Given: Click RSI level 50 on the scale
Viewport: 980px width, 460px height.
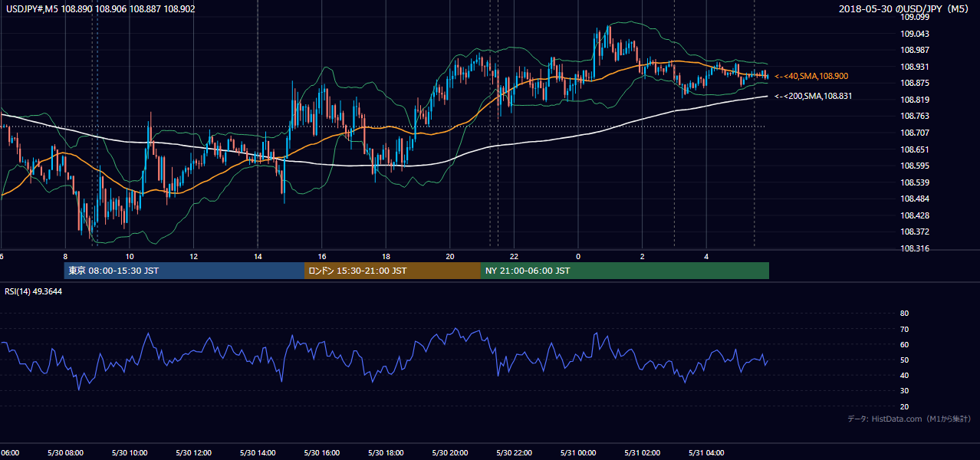Looking at the screenshot, I should point(904,360).
